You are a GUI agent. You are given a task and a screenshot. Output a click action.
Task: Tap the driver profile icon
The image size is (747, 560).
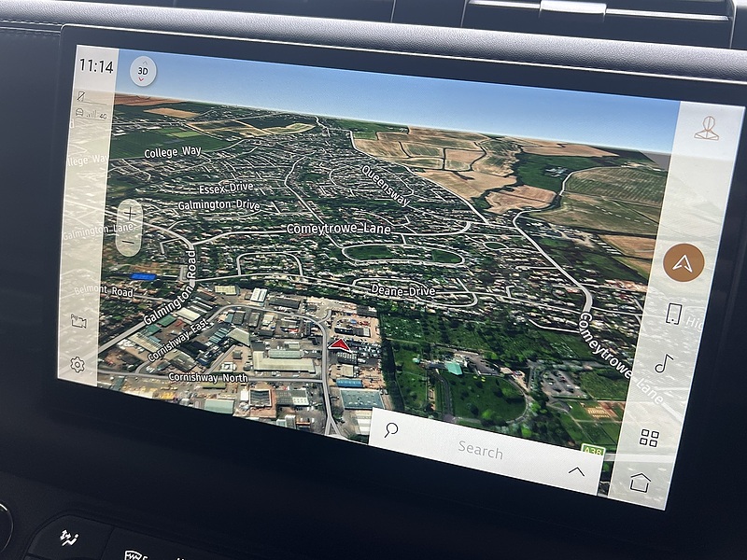click(x=706, y=130)
